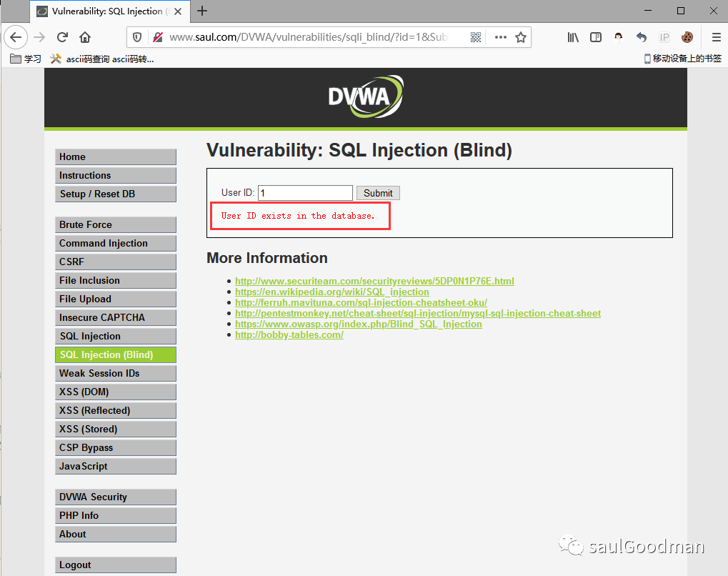Open XSS (Reflected)
This screenshot has width=728, height=576.
[x=116, y=410]
